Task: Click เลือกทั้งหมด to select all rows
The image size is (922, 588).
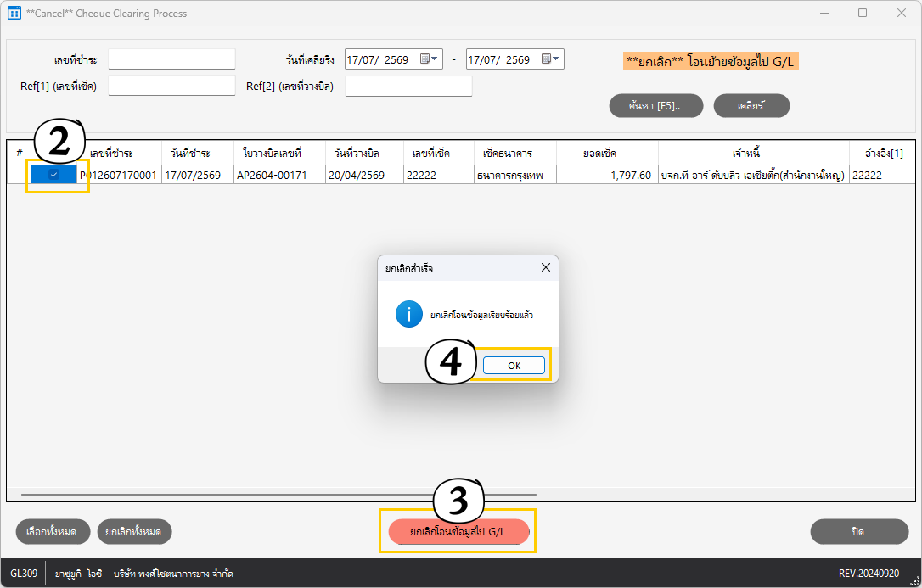Action: point(53,532)
